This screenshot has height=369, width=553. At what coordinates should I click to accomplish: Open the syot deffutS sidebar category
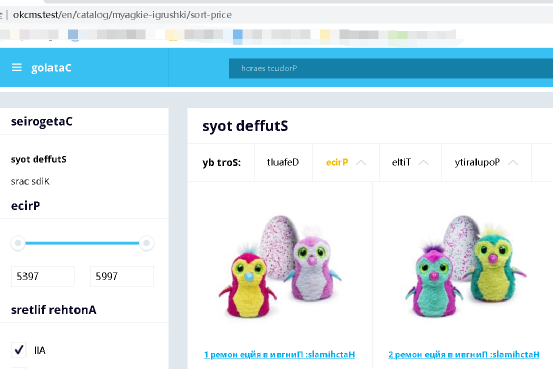coord(38,159)
